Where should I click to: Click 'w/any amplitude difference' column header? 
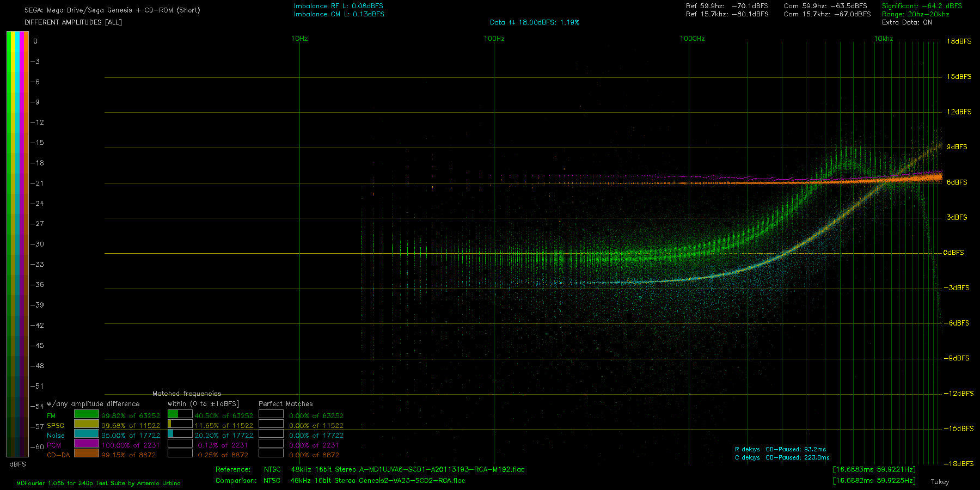point(93,404)
